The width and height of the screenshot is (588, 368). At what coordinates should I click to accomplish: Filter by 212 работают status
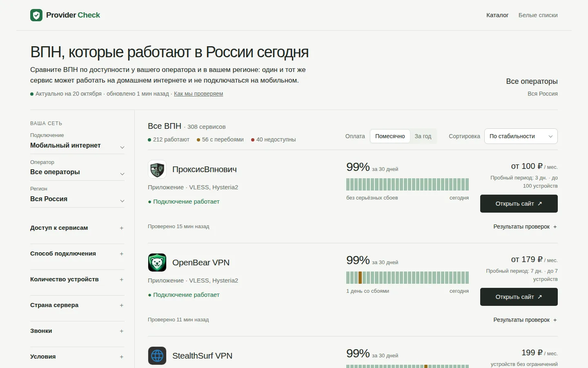[x=169, y=139]
